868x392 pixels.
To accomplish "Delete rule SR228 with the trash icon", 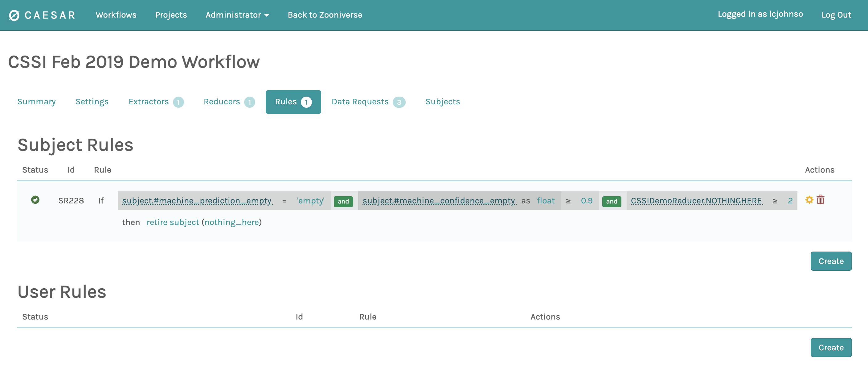I will coord(821,200).
